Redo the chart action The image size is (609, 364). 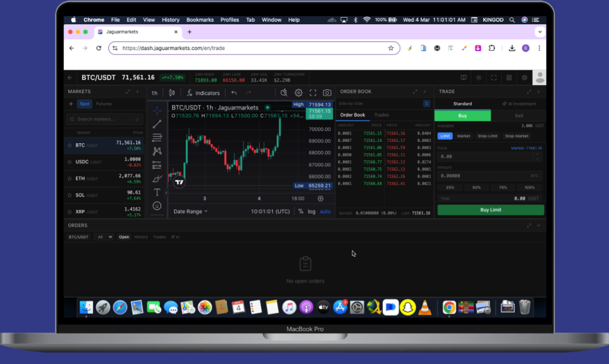[249, 93]
